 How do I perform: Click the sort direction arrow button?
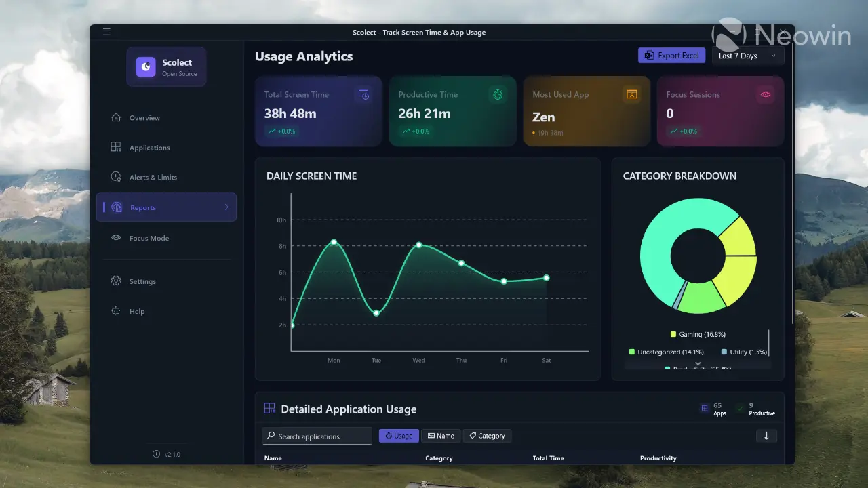point(766,436)
